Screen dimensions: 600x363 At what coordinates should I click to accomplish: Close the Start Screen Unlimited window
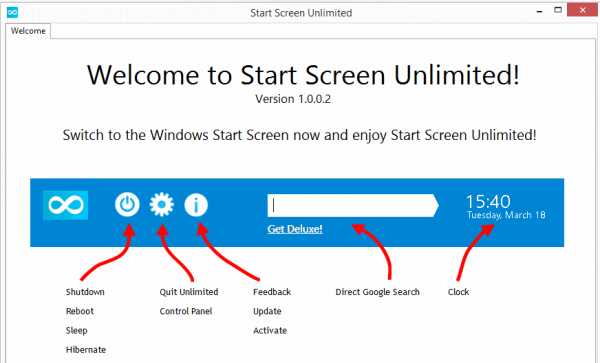click(582, 10)
